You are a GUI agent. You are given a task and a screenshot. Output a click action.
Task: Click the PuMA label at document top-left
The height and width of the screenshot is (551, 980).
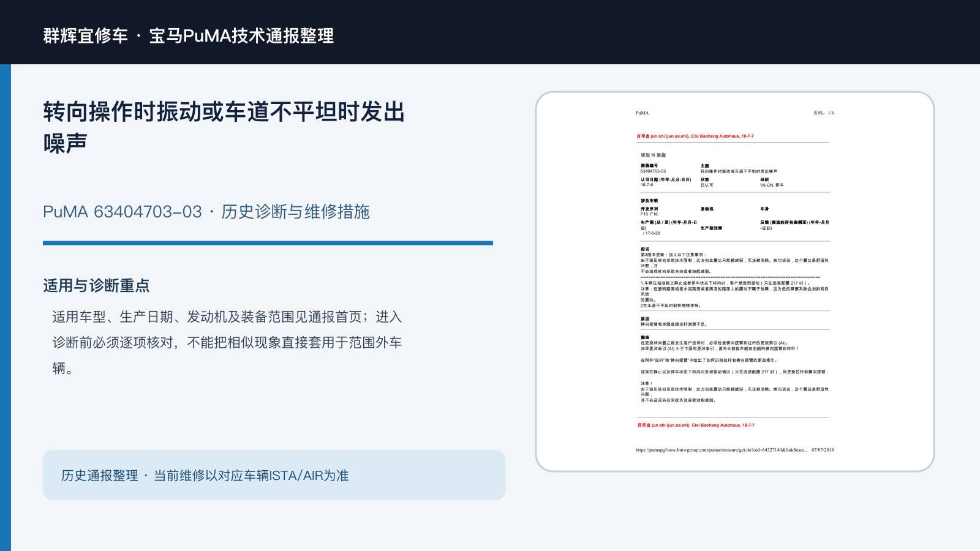point(642,113)
